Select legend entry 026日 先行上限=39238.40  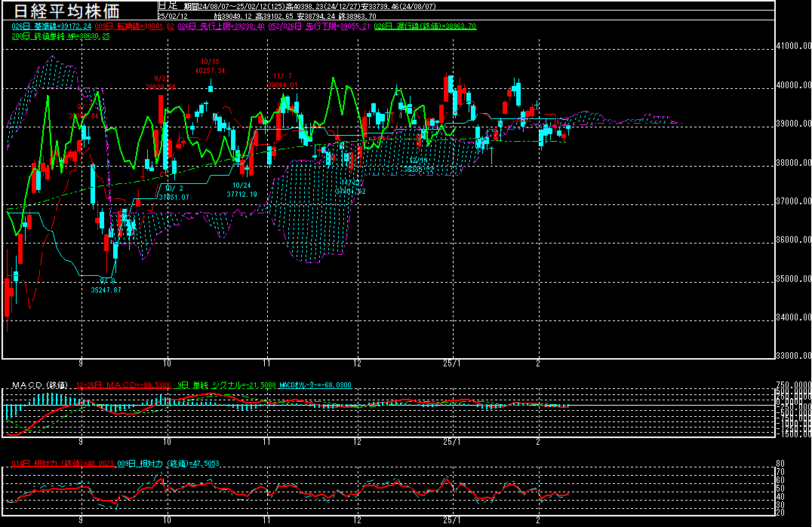(221, 26)
